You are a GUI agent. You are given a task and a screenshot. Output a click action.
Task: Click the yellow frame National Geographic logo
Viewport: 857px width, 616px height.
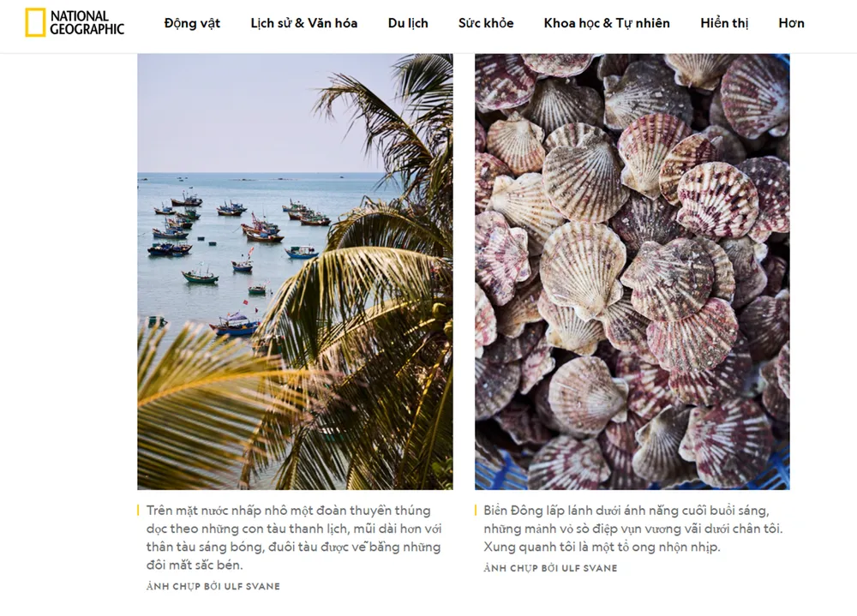[x=35, y=23]
